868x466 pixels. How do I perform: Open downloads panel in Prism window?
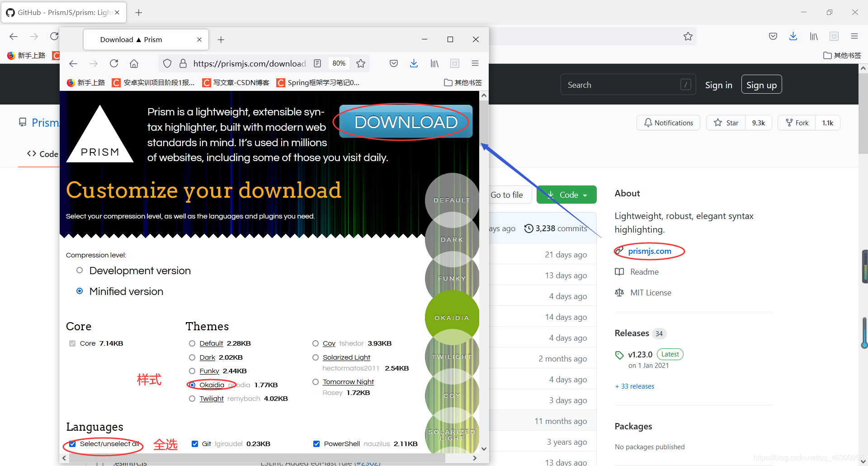414,64
